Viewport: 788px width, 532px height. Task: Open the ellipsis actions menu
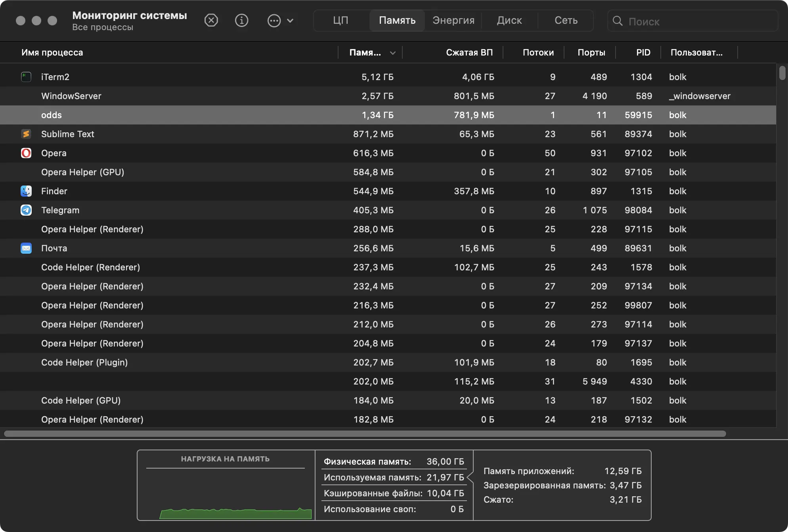tap(274, 21)
